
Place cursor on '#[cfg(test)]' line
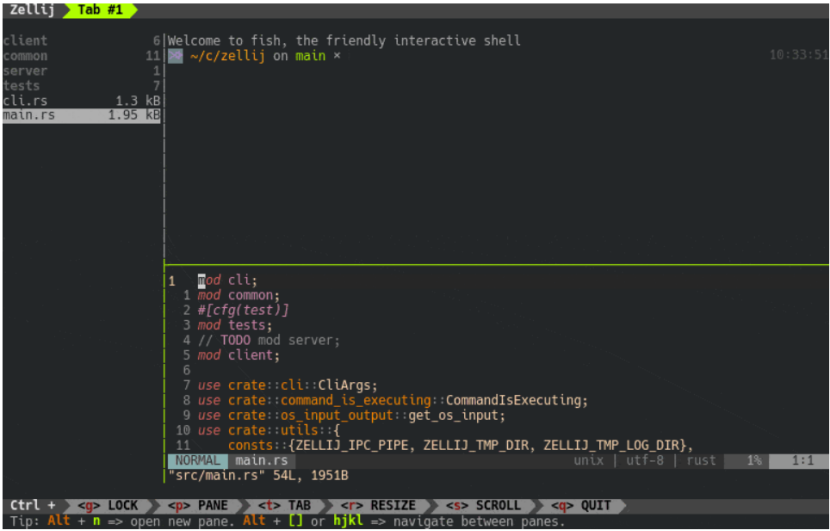[x=243, y=310]
